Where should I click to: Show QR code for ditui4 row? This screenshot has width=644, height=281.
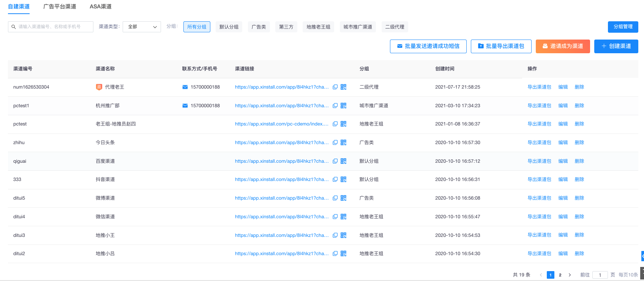click(x=344, y=217)
